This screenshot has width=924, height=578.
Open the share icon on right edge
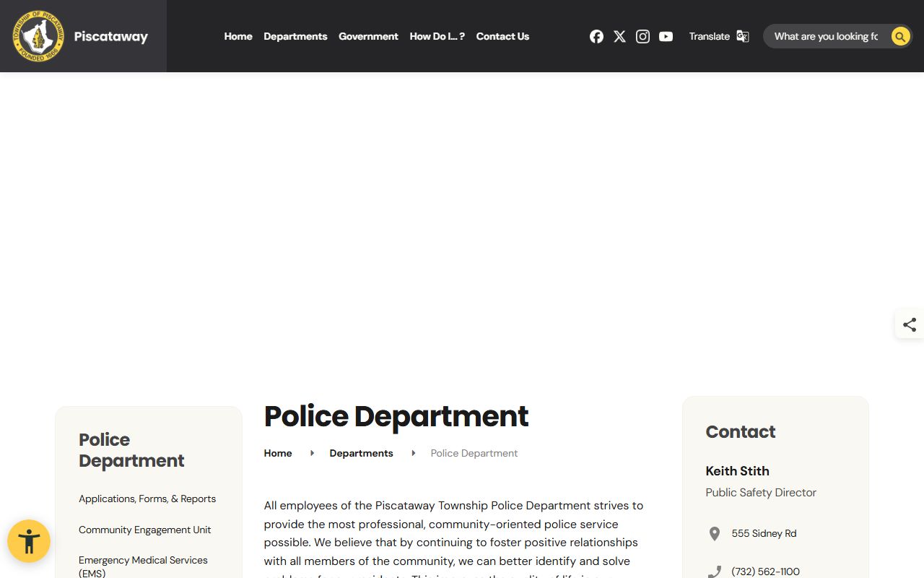click(910, 324)
